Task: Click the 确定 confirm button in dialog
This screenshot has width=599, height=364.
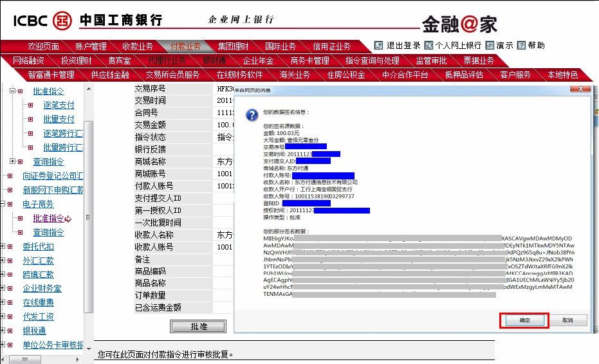Action: [x=524, y=320]
